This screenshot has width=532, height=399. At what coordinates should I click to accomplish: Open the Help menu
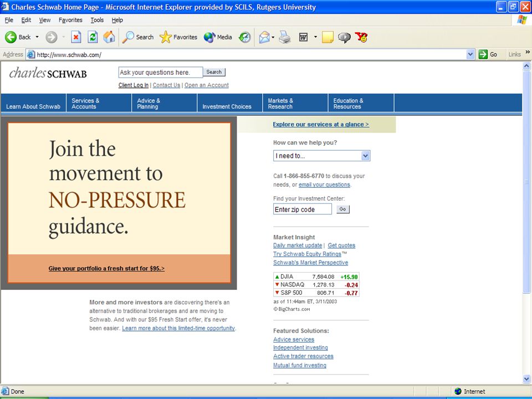pos(117,20)
